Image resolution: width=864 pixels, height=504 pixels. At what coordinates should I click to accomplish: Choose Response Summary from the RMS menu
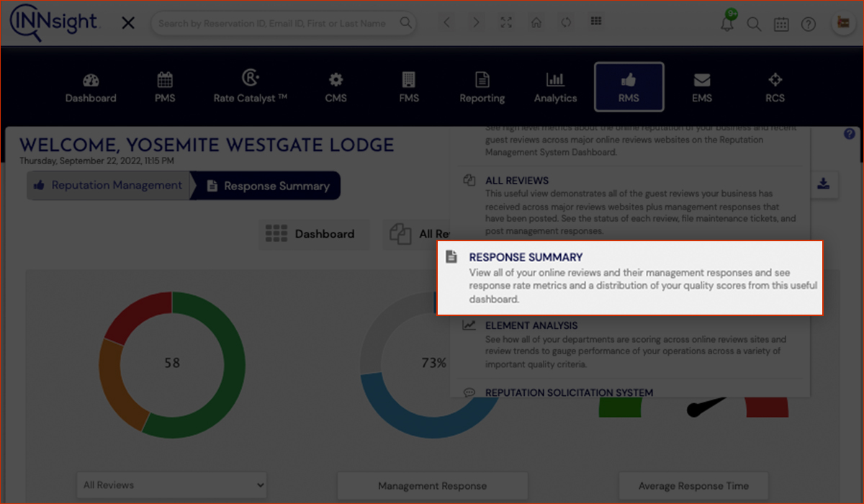(x=629, y=278)
